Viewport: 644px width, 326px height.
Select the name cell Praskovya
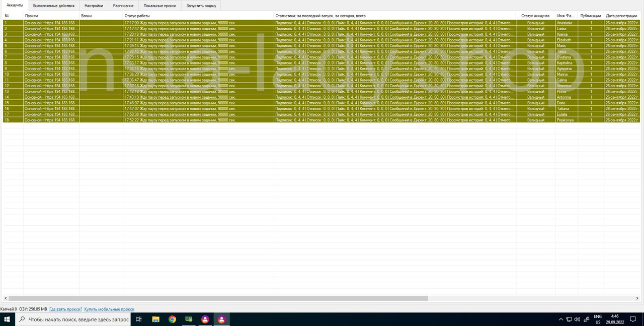[567, 120]
